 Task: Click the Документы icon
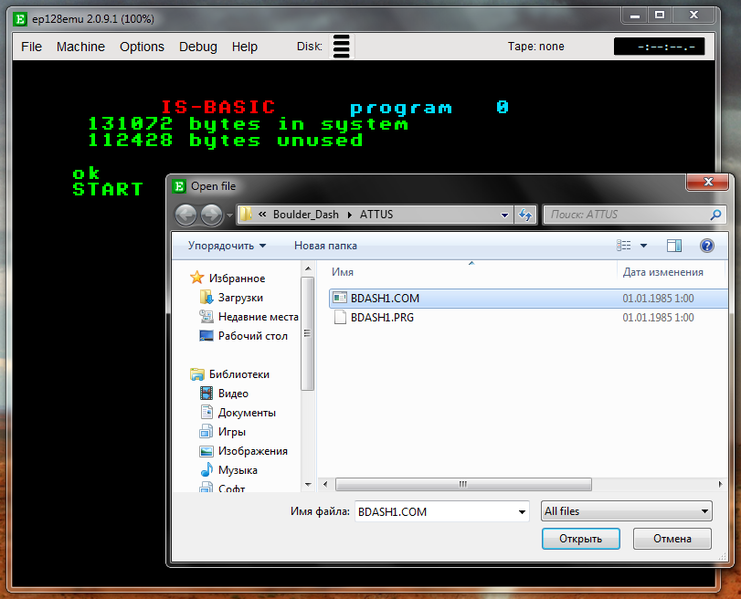coord(207,412)
